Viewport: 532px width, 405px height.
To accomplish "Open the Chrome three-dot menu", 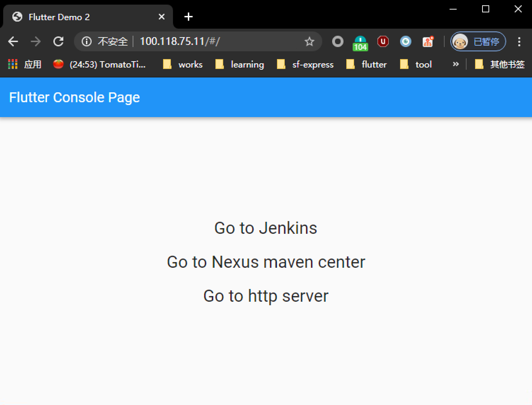I will 519,41.
